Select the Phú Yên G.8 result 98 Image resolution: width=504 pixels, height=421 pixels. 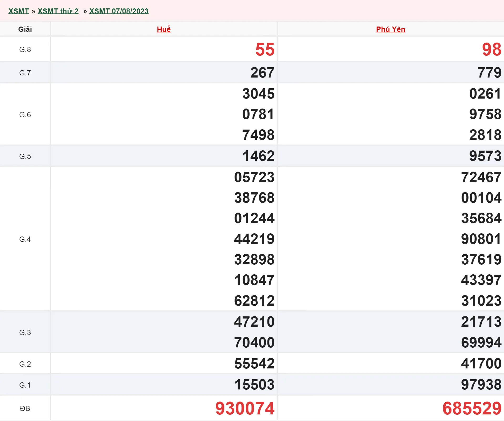click(x=491, y=49)
